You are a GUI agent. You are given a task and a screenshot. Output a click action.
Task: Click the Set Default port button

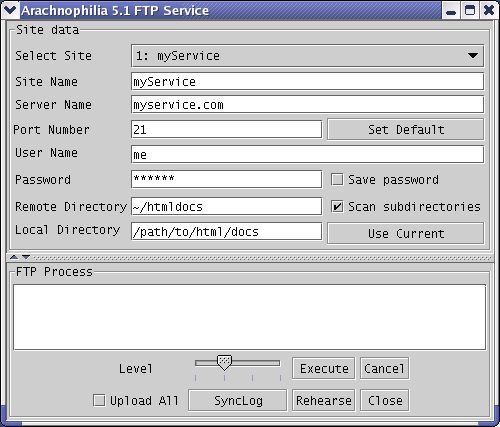(406, 129)
